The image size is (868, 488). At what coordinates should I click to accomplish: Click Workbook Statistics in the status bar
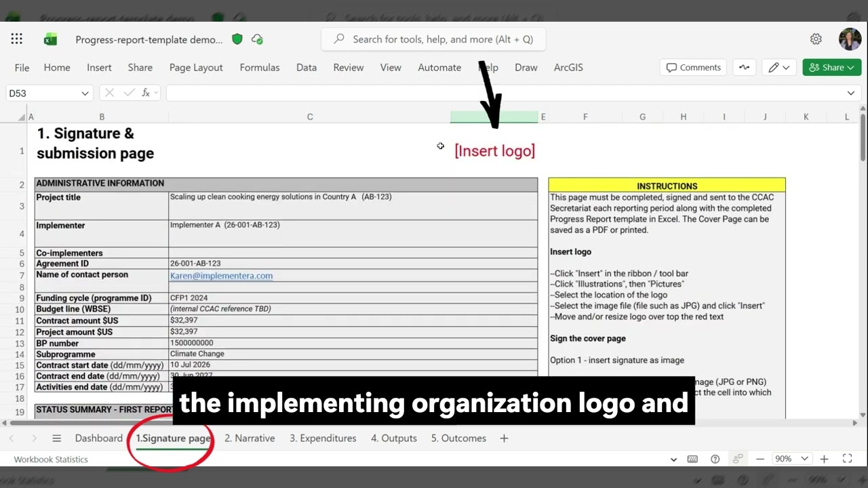(x=51, y=459)
